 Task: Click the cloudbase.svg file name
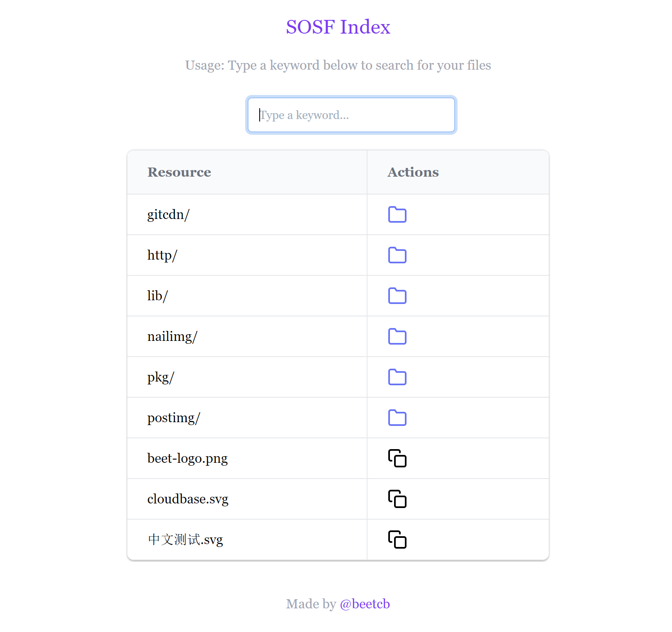(x=187, y=499)
